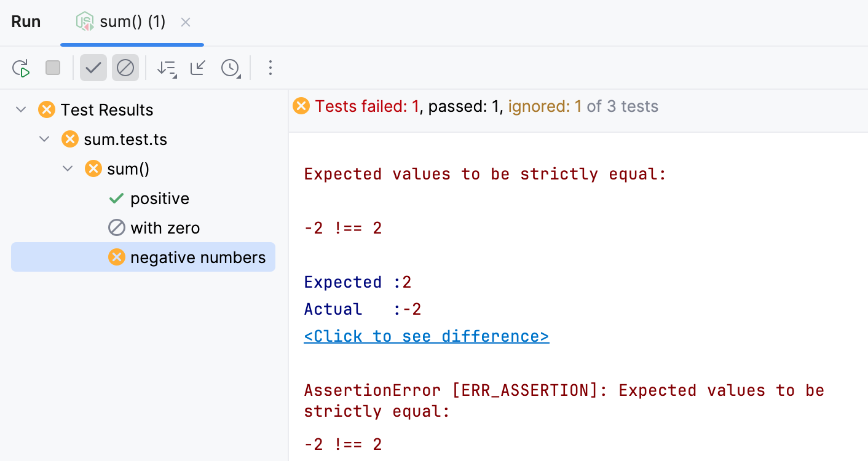Collapse the sum() suite node

68,169
